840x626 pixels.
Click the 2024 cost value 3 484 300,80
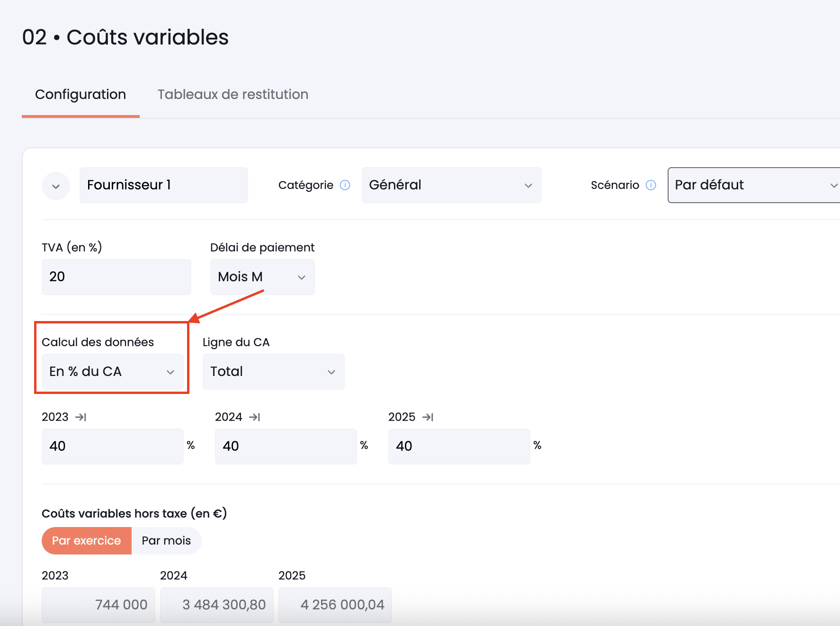217,605
